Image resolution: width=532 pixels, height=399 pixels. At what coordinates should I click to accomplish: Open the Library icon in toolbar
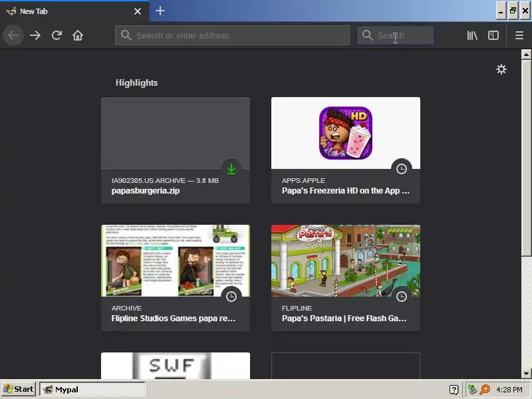(x=472, y=35)
